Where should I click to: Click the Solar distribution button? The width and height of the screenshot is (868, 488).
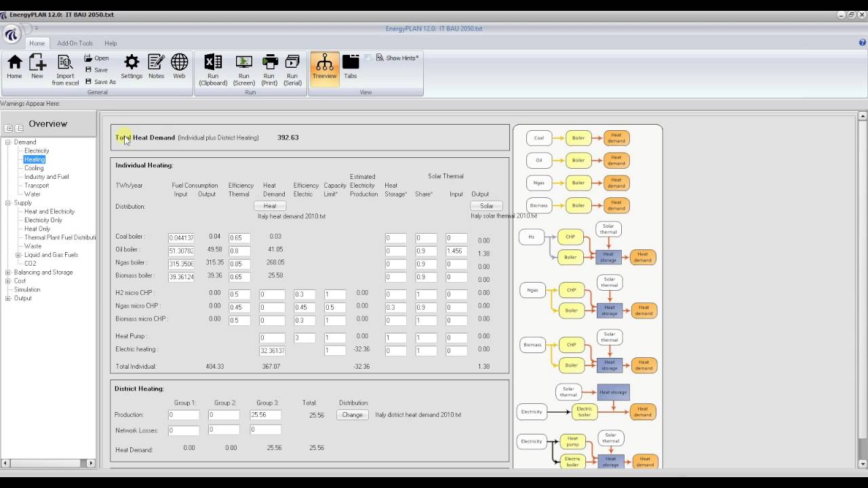[487, 206]
